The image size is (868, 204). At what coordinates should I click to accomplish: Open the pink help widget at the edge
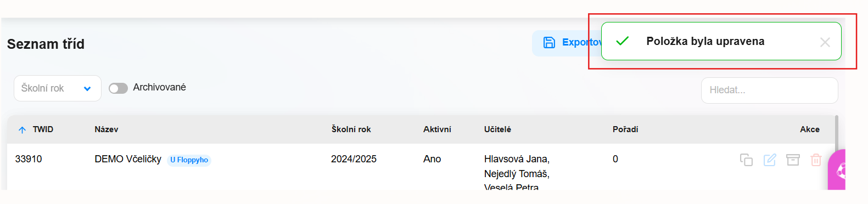pos(837,170)
